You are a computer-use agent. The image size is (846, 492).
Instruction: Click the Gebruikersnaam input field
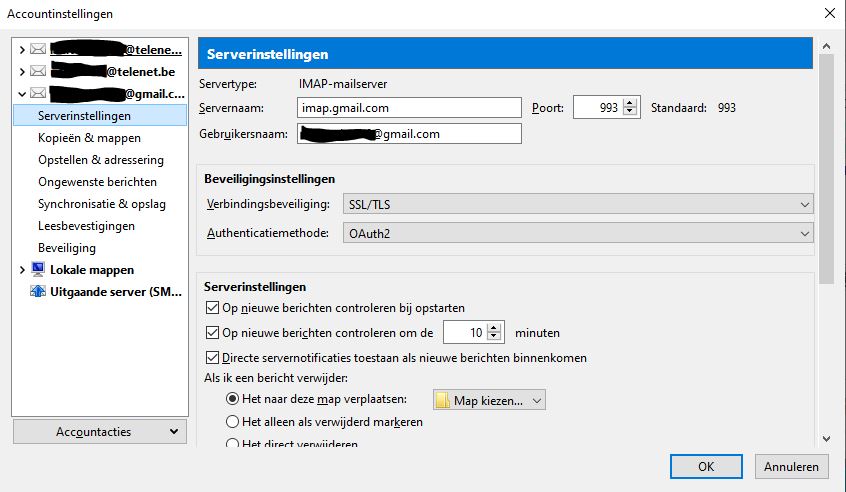409,134
